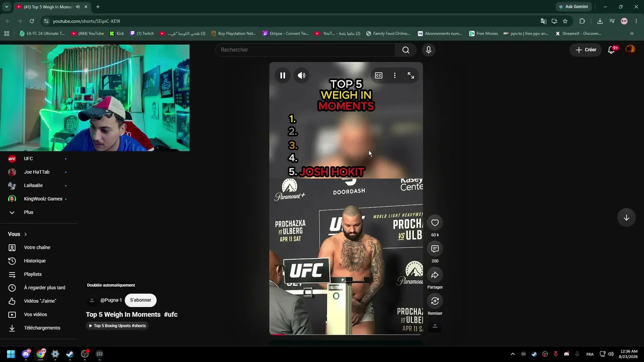This screenshot has width=644, height=362.
Task: Expand subscriptions list with Plus
Action: (x=29, y=212)
